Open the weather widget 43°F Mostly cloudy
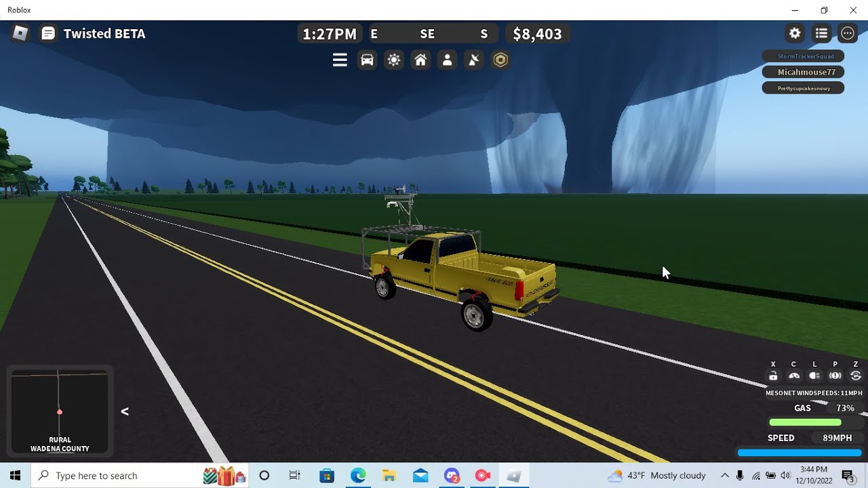Viewport: 868px width, 488px height. tap(656, 476)
